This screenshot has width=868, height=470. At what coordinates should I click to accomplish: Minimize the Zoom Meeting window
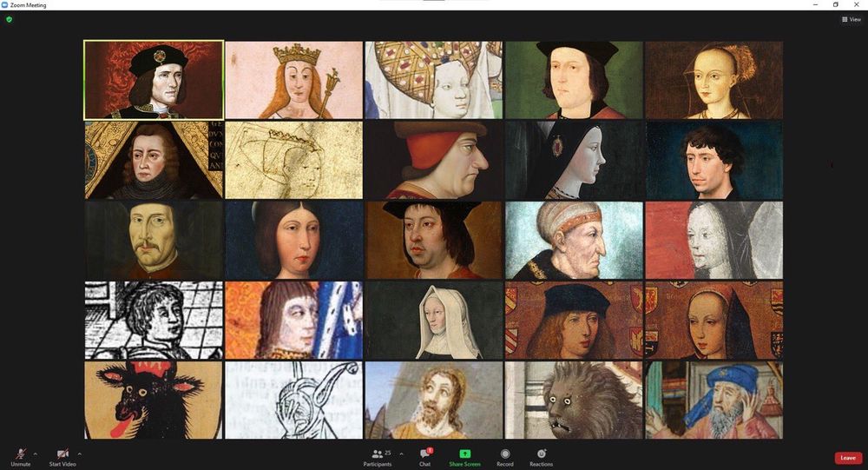[815, 4]
